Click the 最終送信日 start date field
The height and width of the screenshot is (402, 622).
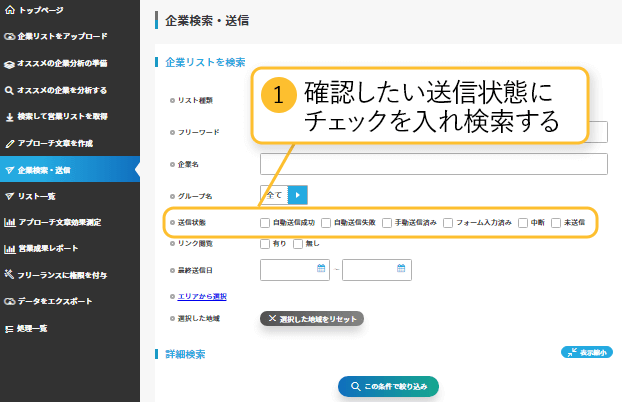point(295,270)
